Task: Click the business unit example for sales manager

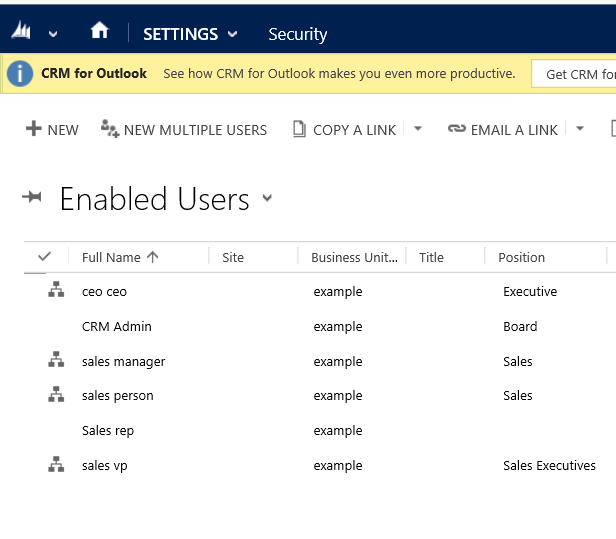Action: point(338,362)
